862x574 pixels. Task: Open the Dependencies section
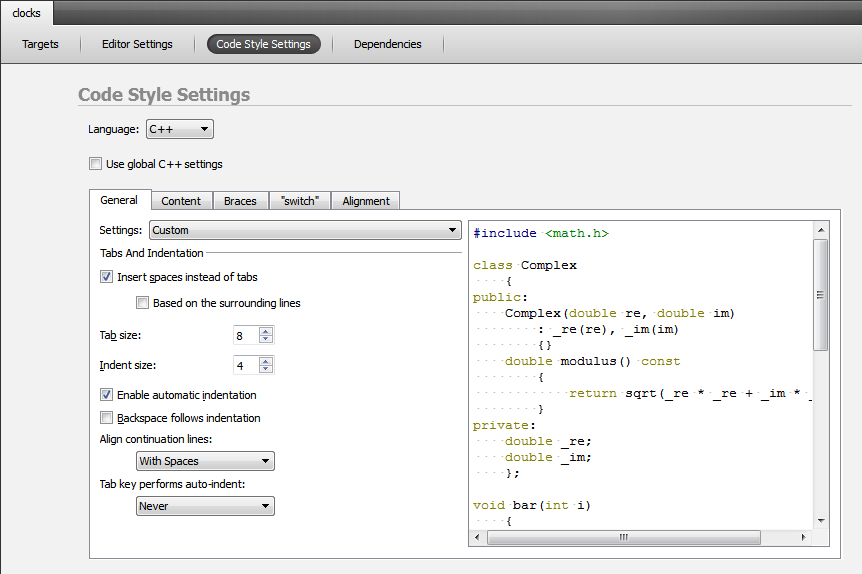tap(388, 44)
